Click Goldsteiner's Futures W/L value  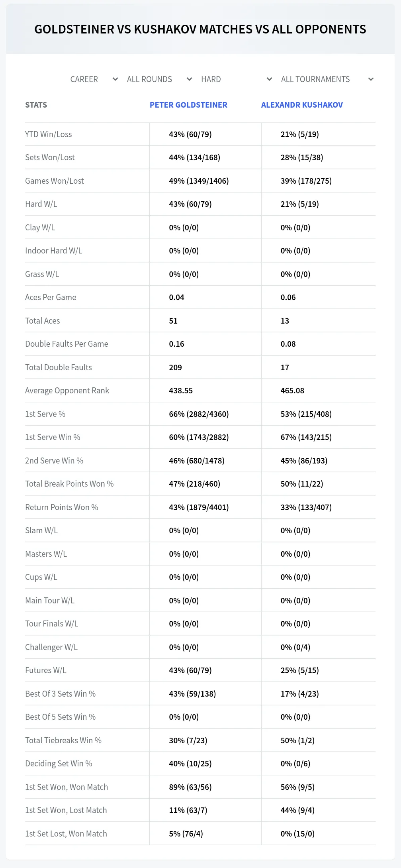pyautogui.click(x=190, y=670)
